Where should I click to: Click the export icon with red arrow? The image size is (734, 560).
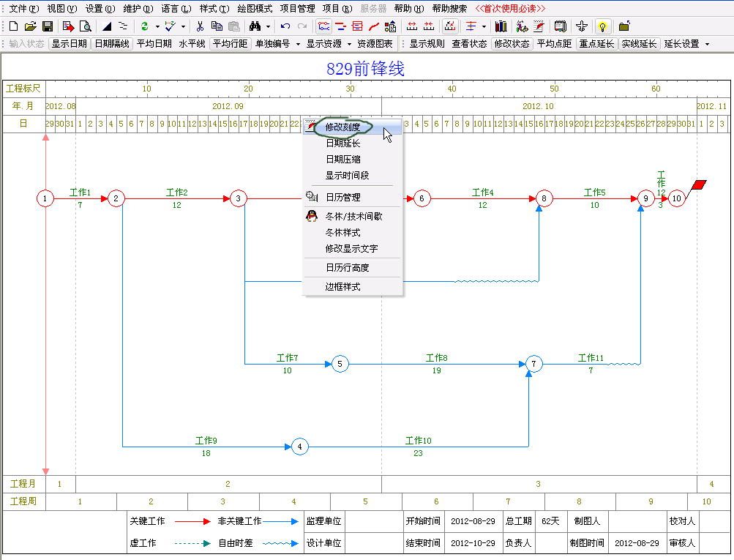click(68, 26)
